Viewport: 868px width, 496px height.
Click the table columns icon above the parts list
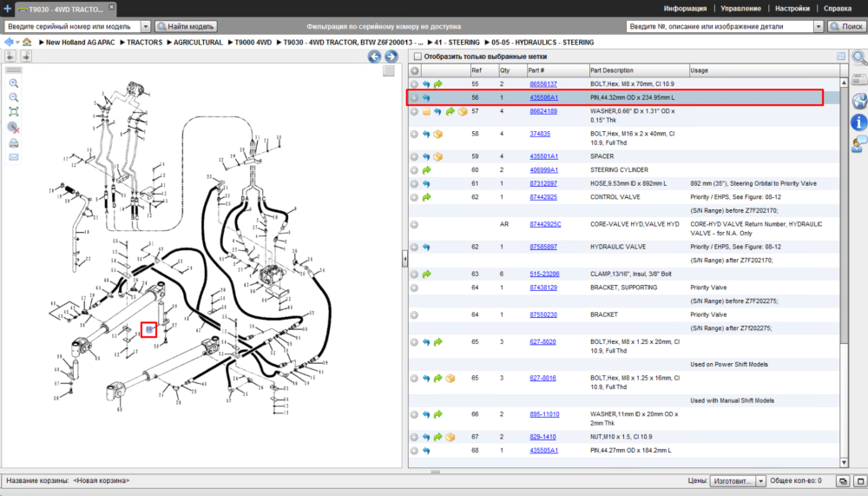point(841,56)
